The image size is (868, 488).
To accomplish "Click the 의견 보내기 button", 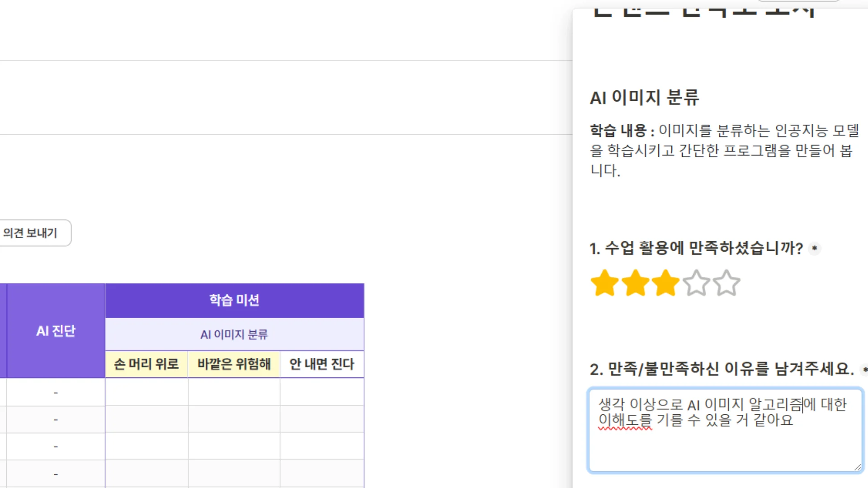I will coord(31,233).
